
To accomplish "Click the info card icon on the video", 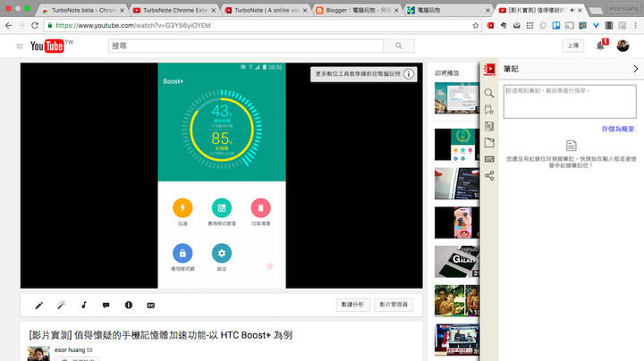I will (x=409, y=74).
